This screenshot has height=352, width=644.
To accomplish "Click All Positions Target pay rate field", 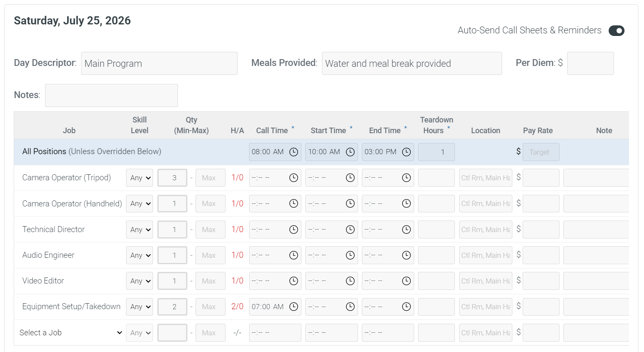I will 541,152.
